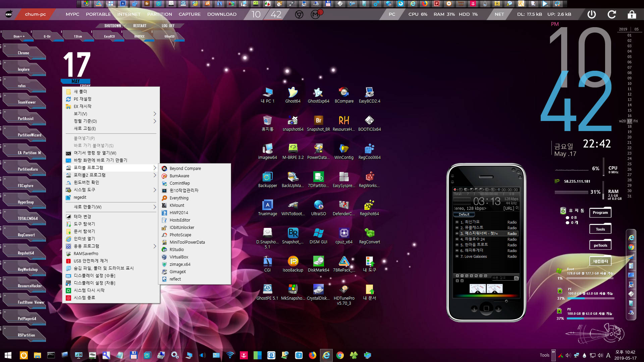This screenshot has height=362, width=644.
Task: Click the Boot drive usage bar
Action: (590, 278)
